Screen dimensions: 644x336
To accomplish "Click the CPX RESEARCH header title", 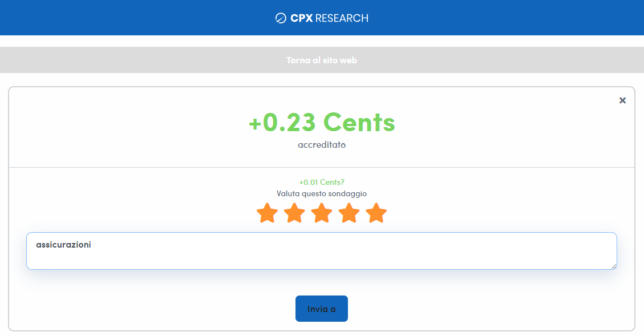I will (x=329, y=18).
